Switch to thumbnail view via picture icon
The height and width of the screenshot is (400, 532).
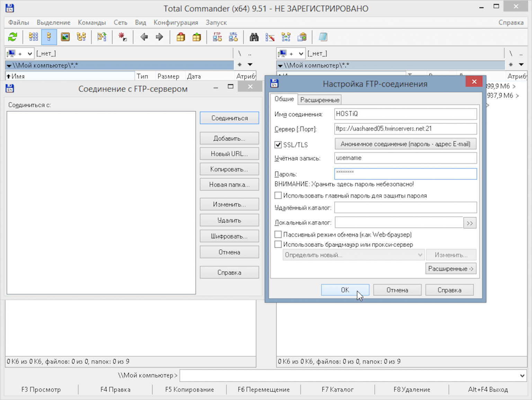pos(65,37)
